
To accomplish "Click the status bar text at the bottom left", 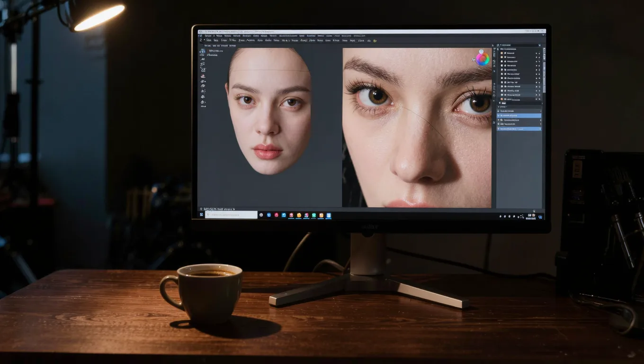I will point(219,209).
